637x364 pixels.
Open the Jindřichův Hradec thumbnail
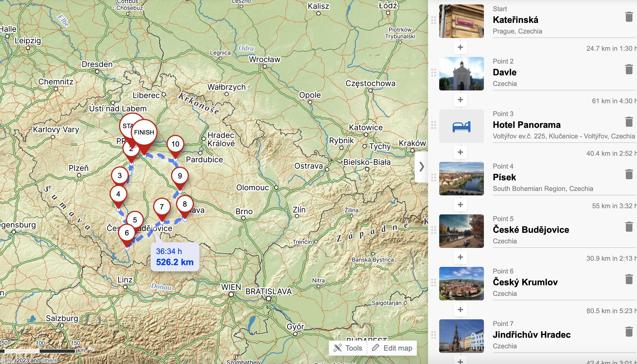click(461, 336)
